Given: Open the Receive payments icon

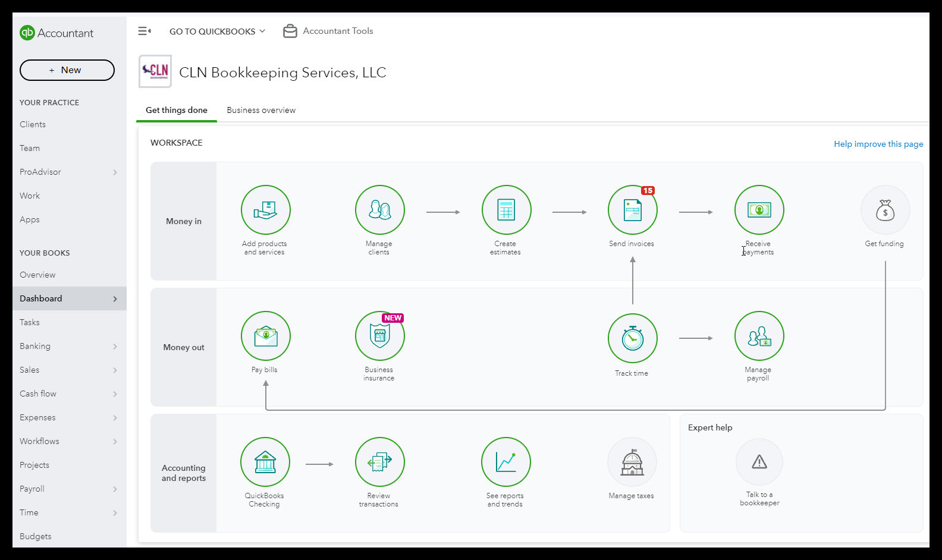Looking at the screenshot, I should pos(759,210).
